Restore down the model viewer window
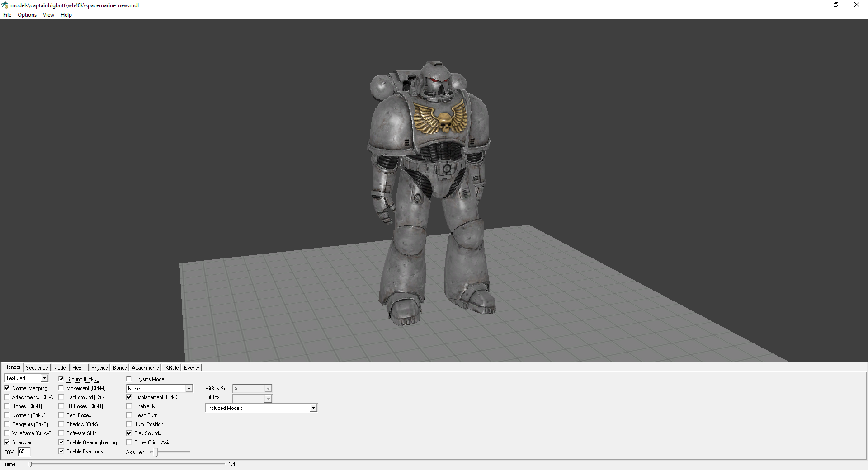This screenshot has height=470, width=868. pyautogui.click(x=836, y=5)
